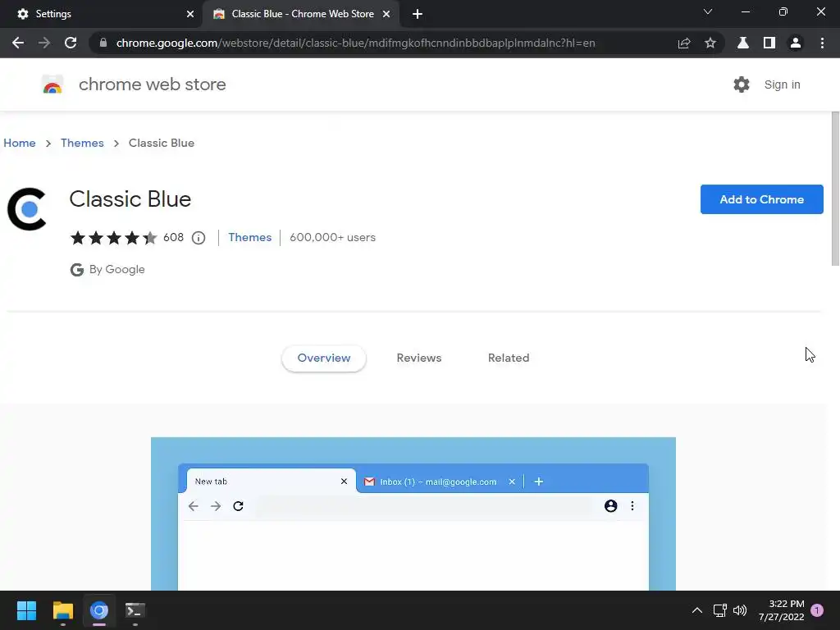Click Sign in

(782, 84)
